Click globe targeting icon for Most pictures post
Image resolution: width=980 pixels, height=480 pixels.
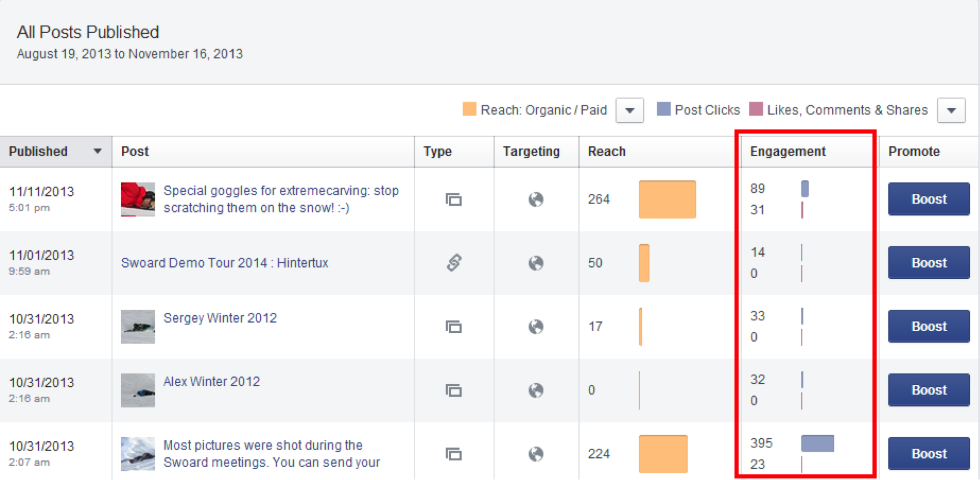pyautogui.click(x=535, y=454)
